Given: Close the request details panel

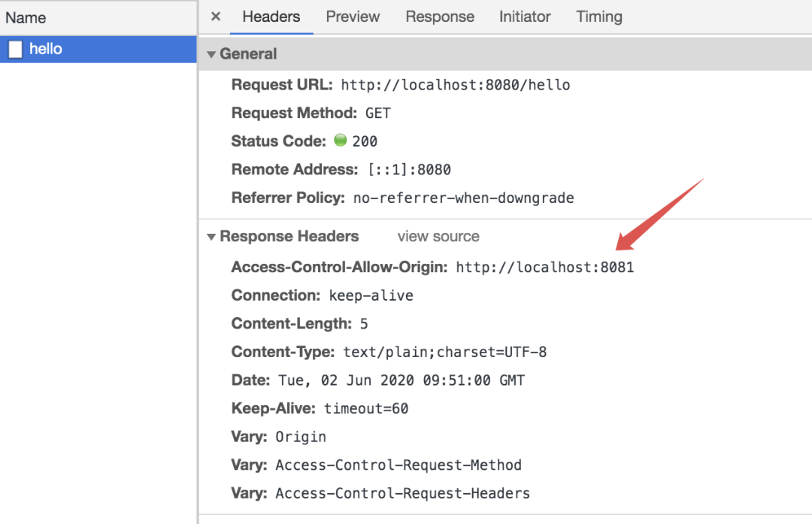Looking at the screenshot, I should pos(216,17).
